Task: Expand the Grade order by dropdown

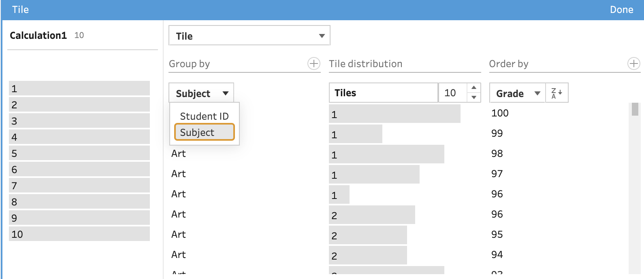Action: click(x=517, y=93)
